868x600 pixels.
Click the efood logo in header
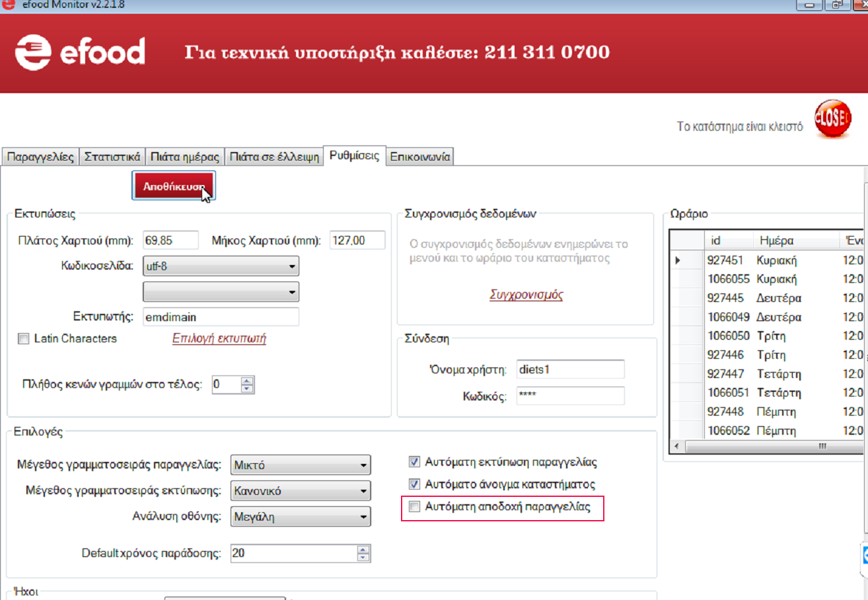pos(80,52)
